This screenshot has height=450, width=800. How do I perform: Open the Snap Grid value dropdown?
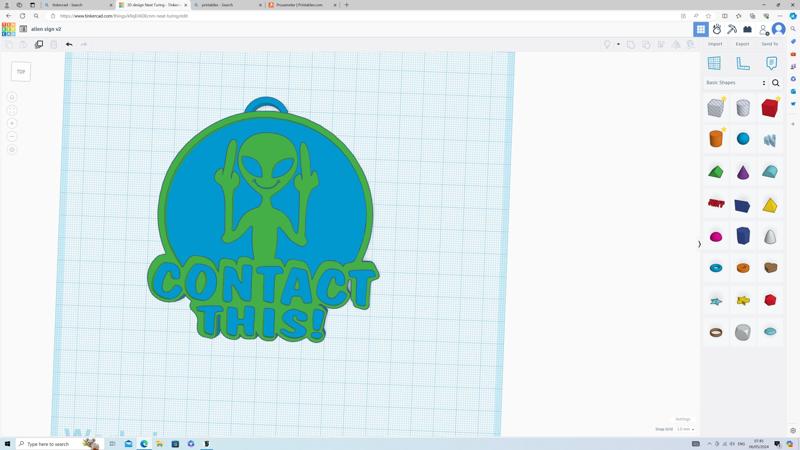pyautogui.click(x=685, y=429)
